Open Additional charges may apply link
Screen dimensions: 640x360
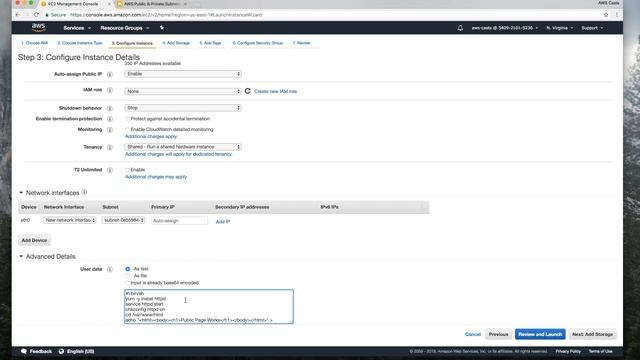(156, 177)
